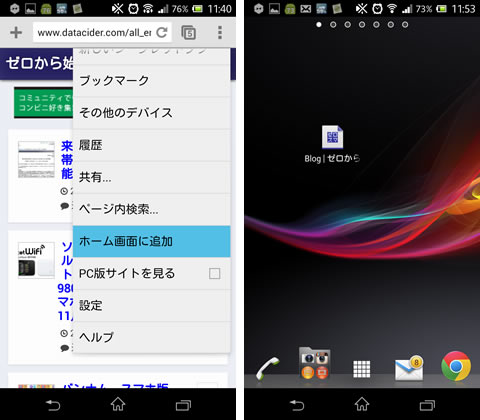Select the second home screen page dot

pos(333,24)
